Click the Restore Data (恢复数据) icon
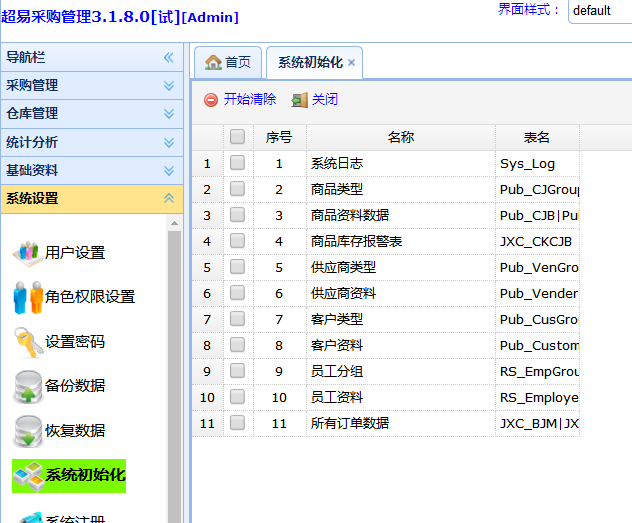 (x=27, y=431)
